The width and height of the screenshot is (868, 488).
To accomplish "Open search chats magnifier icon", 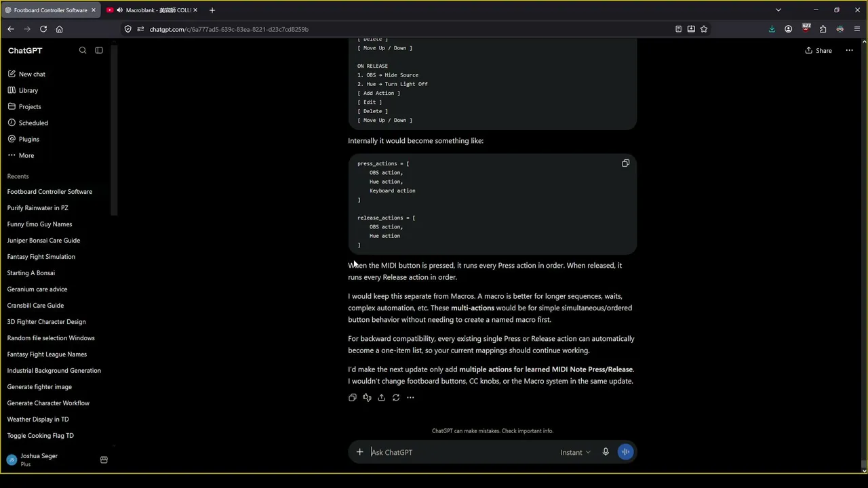I will (83, 50).
